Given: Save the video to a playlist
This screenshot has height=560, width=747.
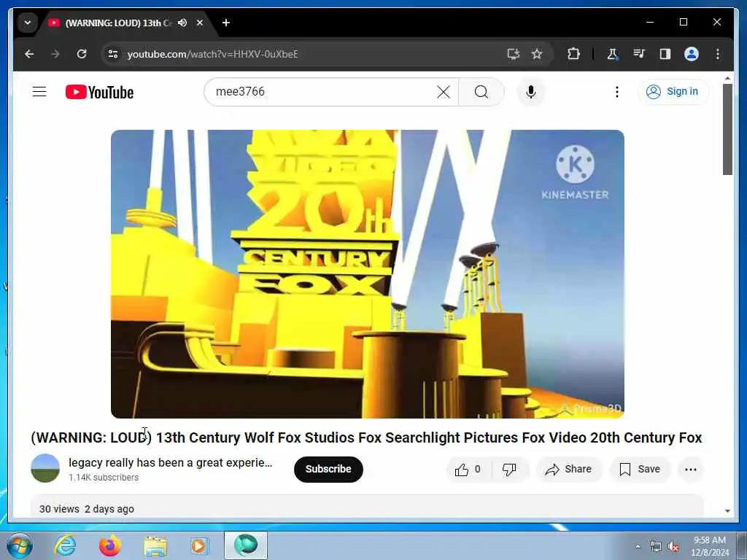Looking at the screenshot, I should [640, 470].
